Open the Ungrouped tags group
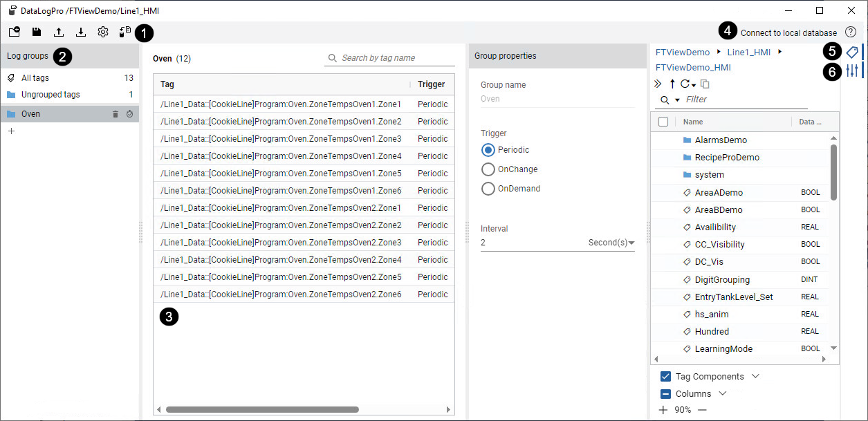Image resolution: width=868 pixels, height=421 pixels. pos(50,95)
